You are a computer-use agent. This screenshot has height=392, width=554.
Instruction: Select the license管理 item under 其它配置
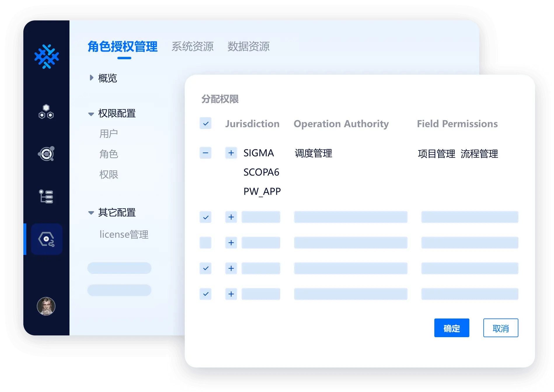coord(124,235)
